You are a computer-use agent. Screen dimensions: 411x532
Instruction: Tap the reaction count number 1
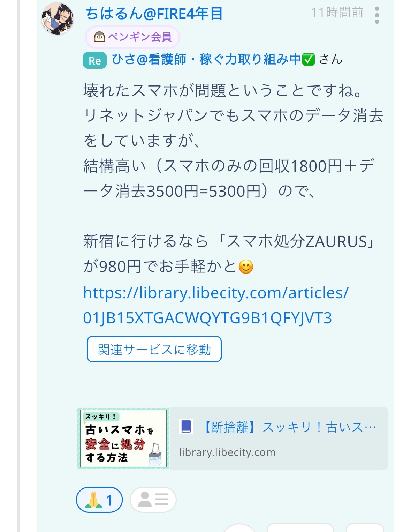109,500
